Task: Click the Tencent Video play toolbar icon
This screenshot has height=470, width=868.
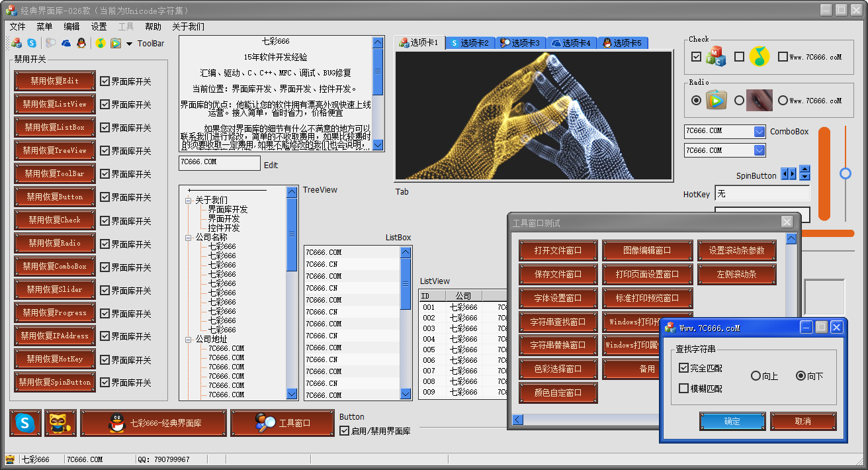Action: [x=115, y=43]
